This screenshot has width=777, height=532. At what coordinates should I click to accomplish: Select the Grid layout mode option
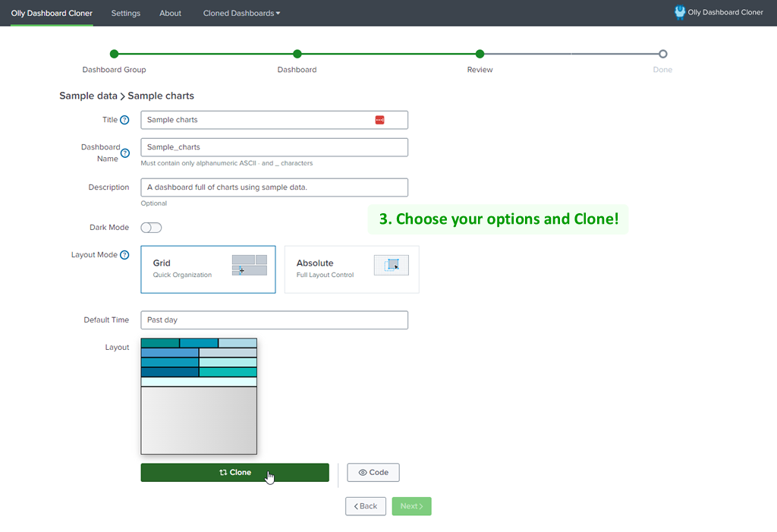click(208, 269)
